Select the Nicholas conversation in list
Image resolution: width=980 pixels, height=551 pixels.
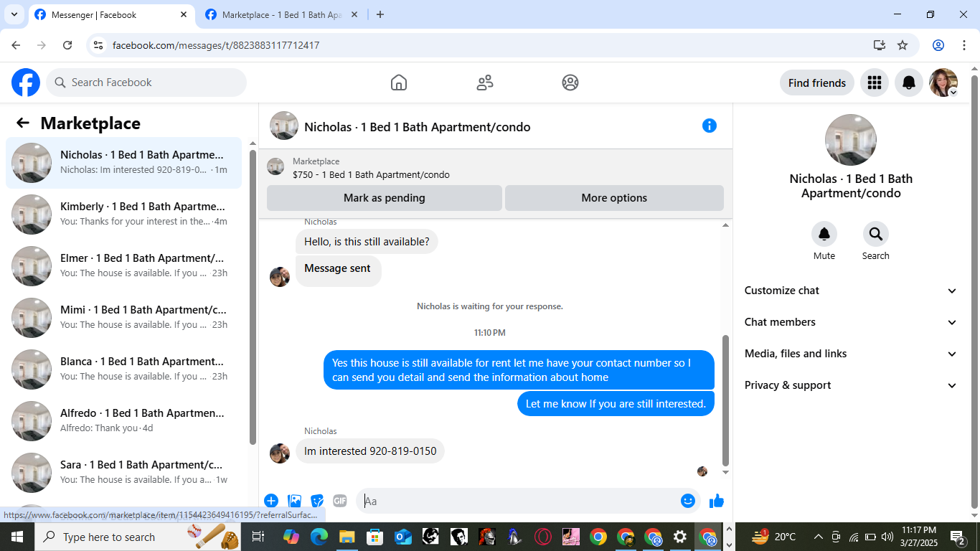pos(124,162)
